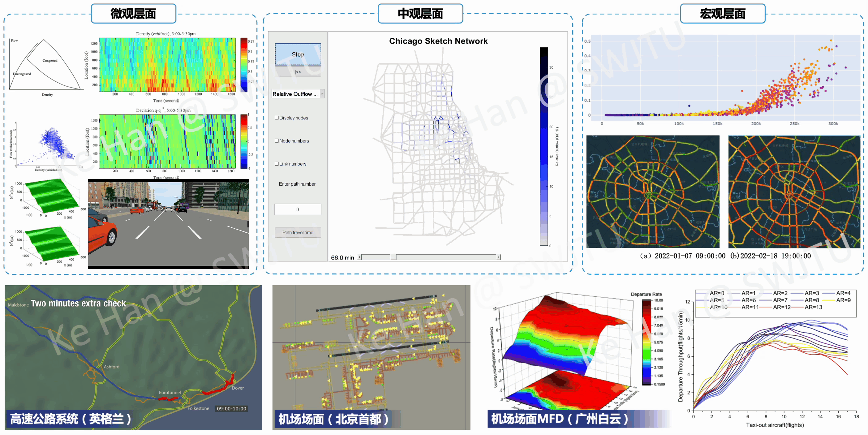
Task: Click the time slider left arrow
Action: (x=359, y=257)
